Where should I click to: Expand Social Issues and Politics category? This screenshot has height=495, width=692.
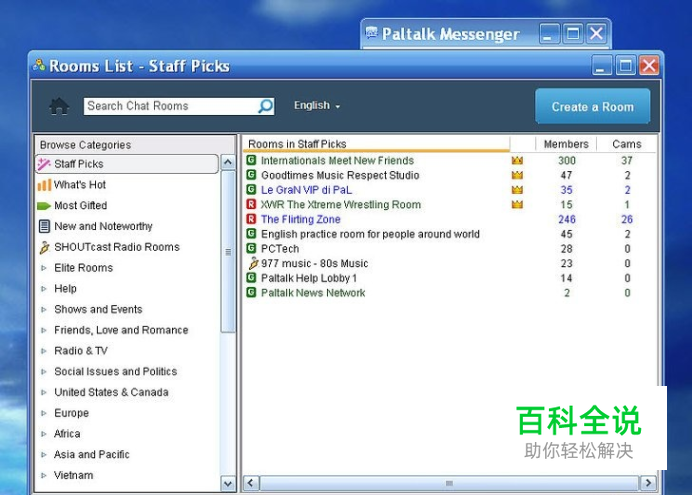pos(44,371)
